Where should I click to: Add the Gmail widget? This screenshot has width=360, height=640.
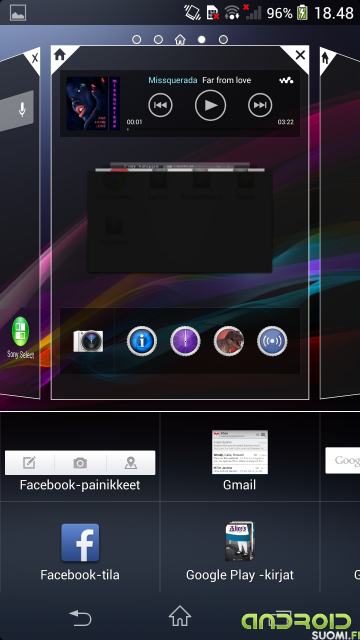tap(240, 452)
